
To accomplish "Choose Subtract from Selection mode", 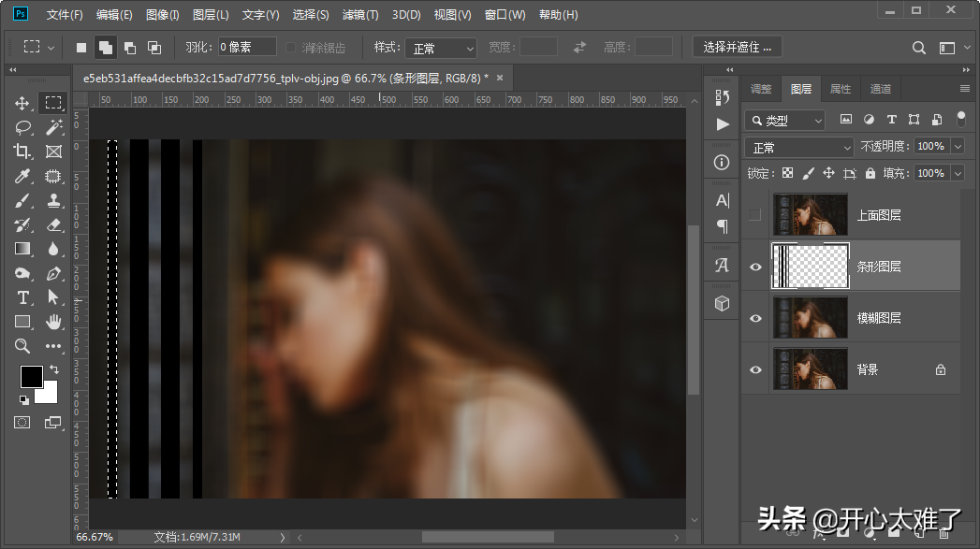I will pyautogui.click(x=130, y=48).
